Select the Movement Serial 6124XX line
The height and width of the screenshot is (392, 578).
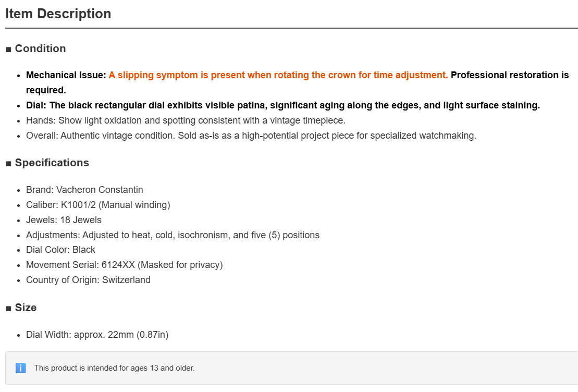pyautogui.click(x=125, y=265)
